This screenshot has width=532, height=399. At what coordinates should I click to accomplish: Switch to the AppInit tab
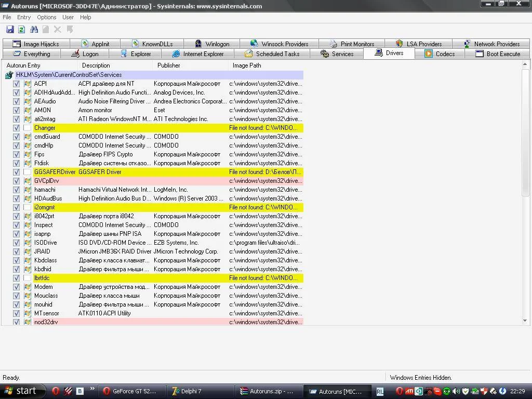tap(96, 44)
